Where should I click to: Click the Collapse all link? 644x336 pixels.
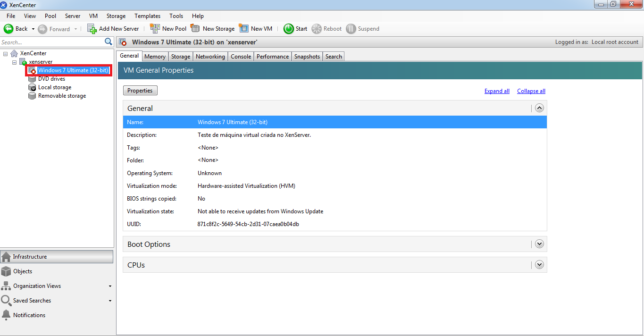(531, 91)
